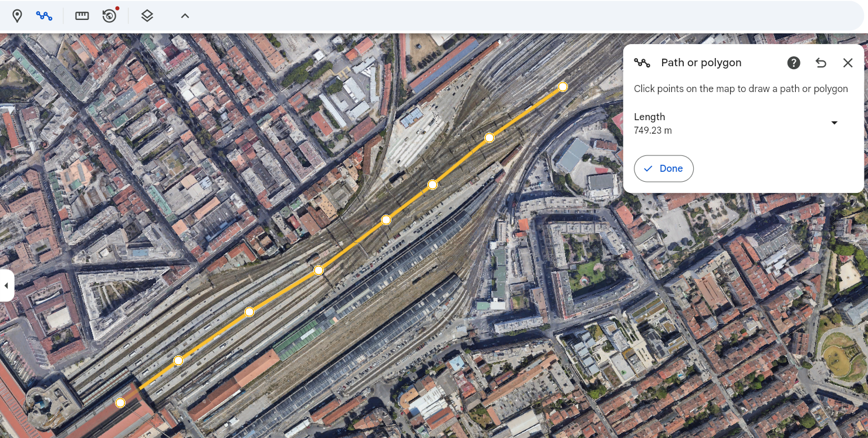
Task: Click the Path or polygon title
Action: (701, 63)
